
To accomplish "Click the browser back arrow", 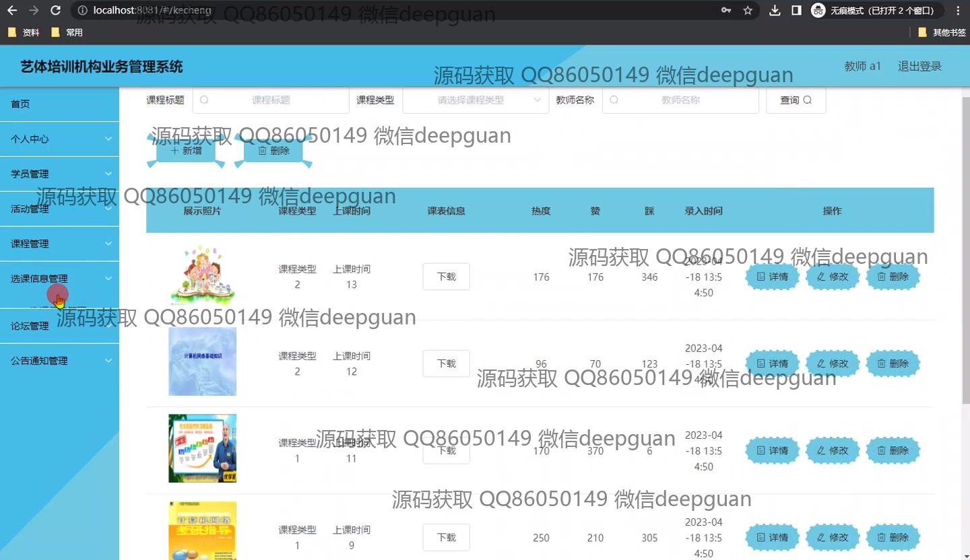I will pos(12,11).
